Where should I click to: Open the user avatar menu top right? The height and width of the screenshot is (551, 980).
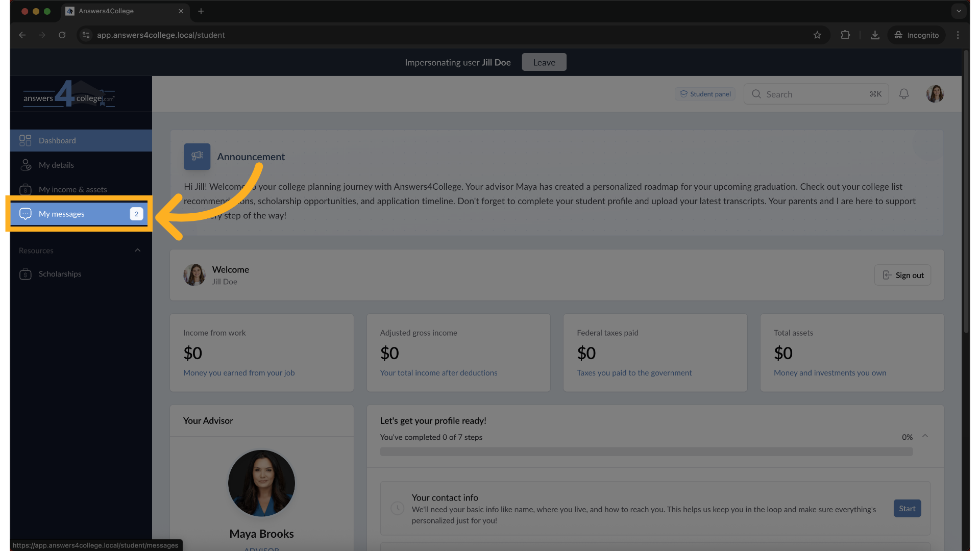pyautogui.click(x=935, y=94)
